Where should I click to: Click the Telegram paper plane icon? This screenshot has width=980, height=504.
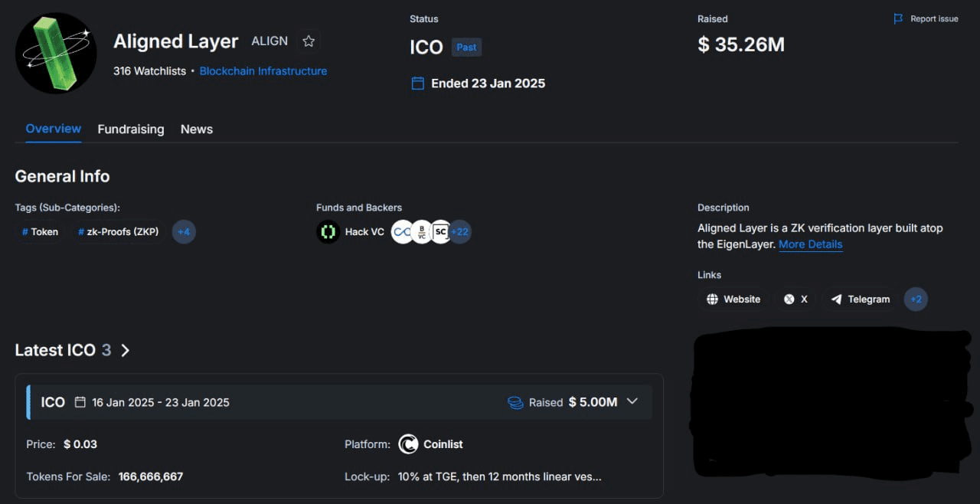click(837, 299)
